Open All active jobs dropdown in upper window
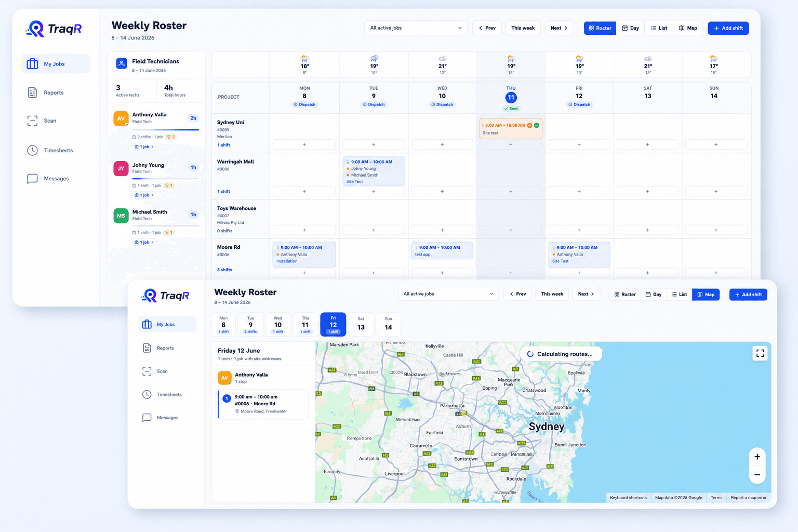Viewport: 798px width, 532px height. click(416, 28)
